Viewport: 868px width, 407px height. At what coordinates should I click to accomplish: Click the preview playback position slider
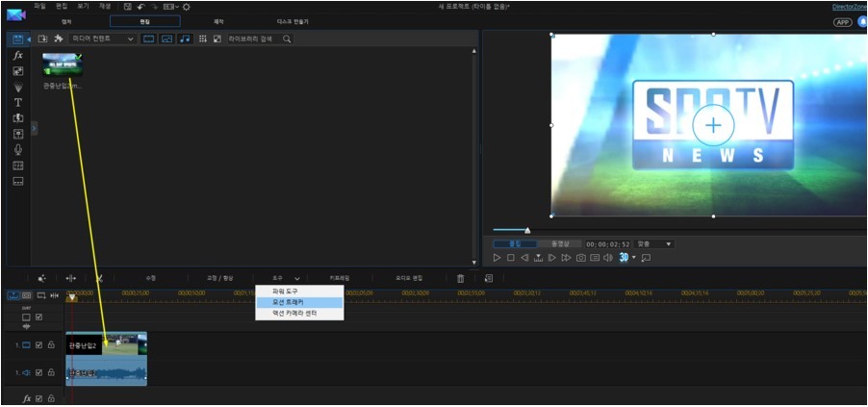[x=526, y=230]
